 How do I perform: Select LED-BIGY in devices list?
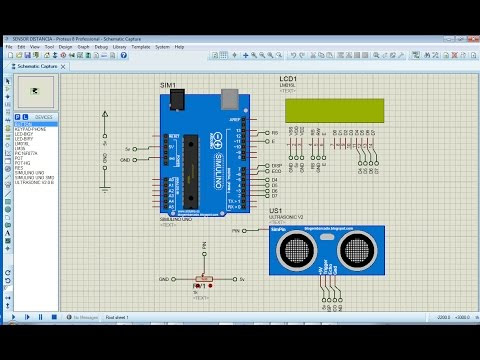(24, 134)
